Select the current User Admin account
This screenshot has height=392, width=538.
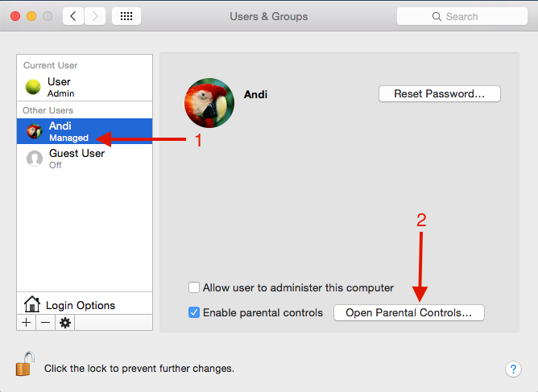(x=60, y=87)
